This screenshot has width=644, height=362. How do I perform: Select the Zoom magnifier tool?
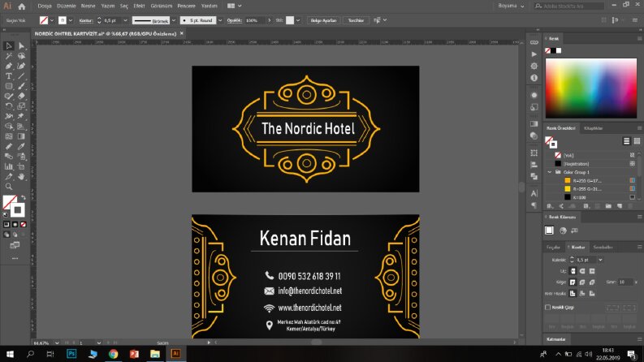tap(9, 187)
